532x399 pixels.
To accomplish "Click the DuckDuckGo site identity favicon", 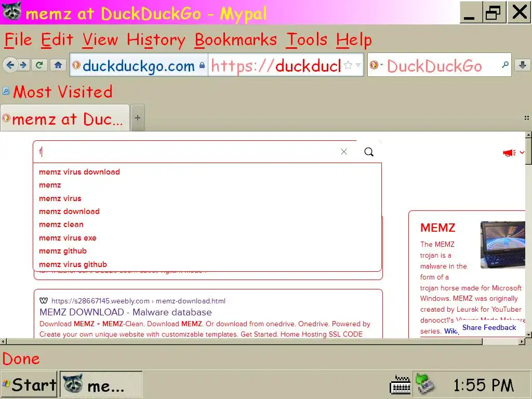I will tap(76, 64).
